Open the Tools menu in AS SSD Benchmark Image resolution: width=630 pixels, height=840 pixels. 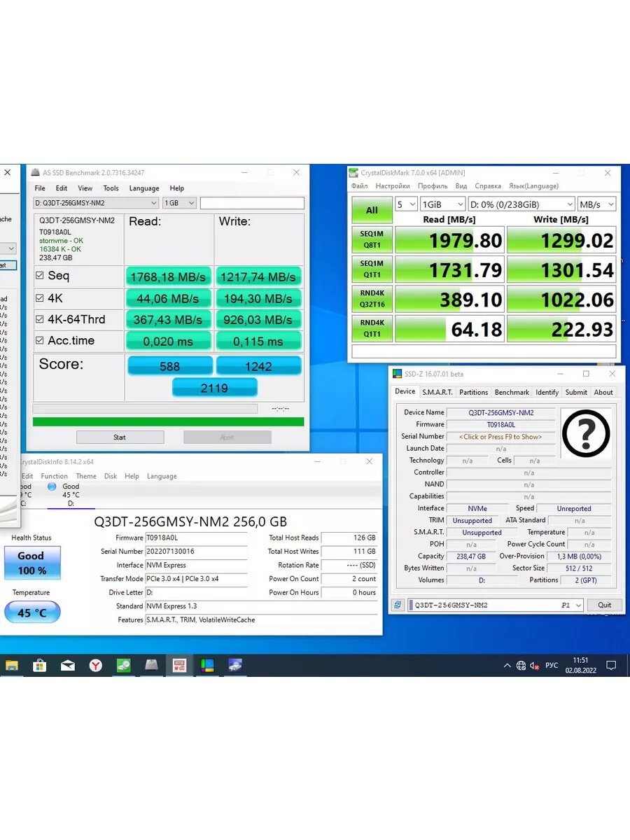(x=111, y=188)
